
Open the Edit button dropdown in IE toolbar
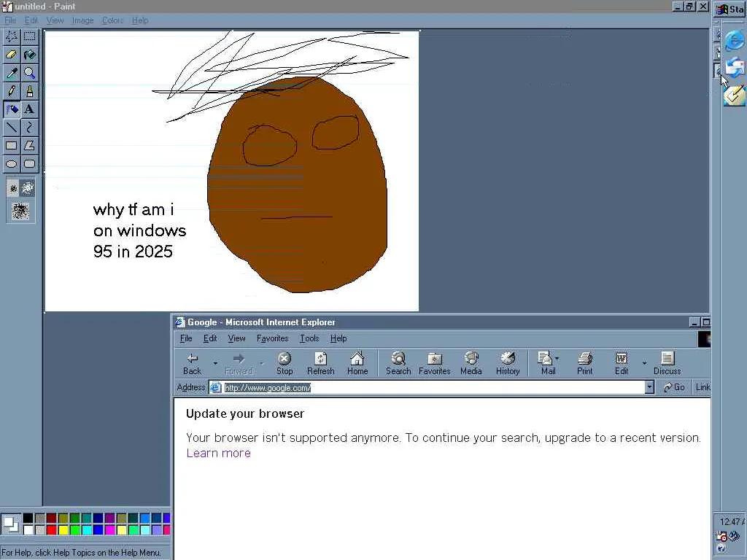pos(644,363)
